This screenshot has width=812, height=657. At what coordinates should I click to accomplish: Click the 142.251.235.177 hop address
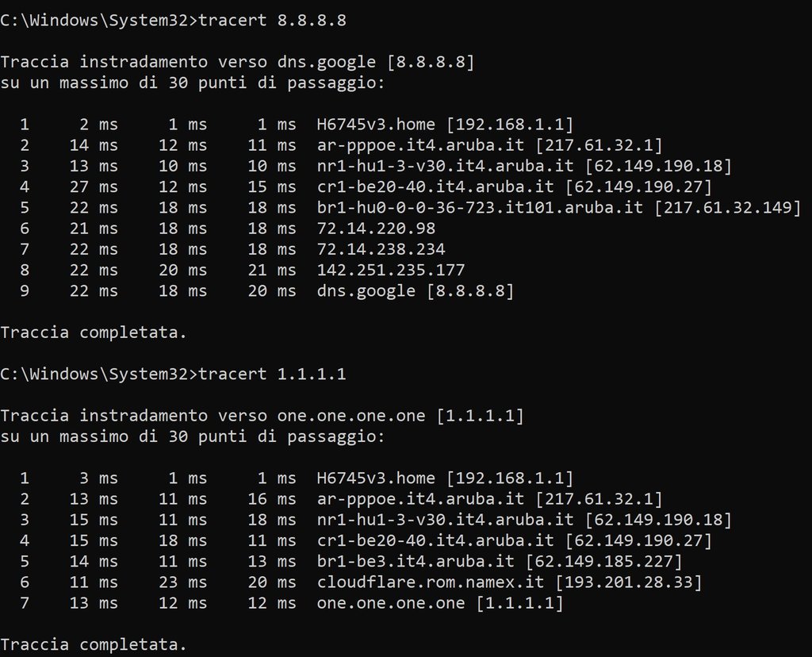pos(390,270)
